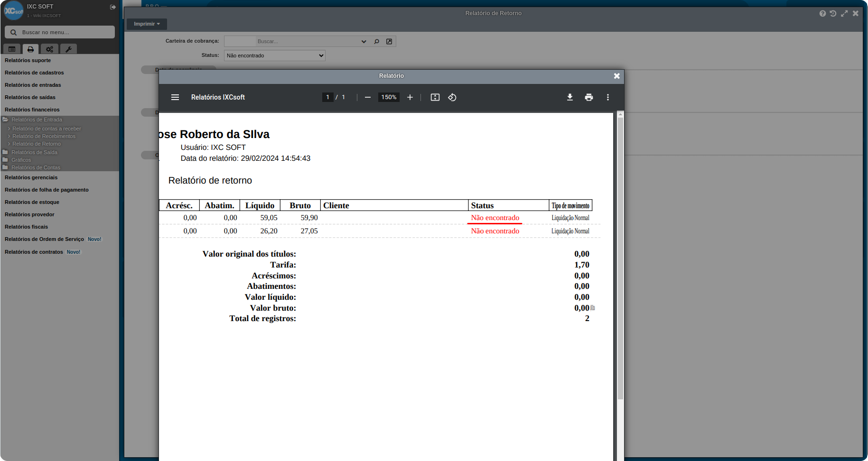This screenshot has width=868, height=461.
Task: Close the Relatório dialog
Action: click(x=617, y=76)
